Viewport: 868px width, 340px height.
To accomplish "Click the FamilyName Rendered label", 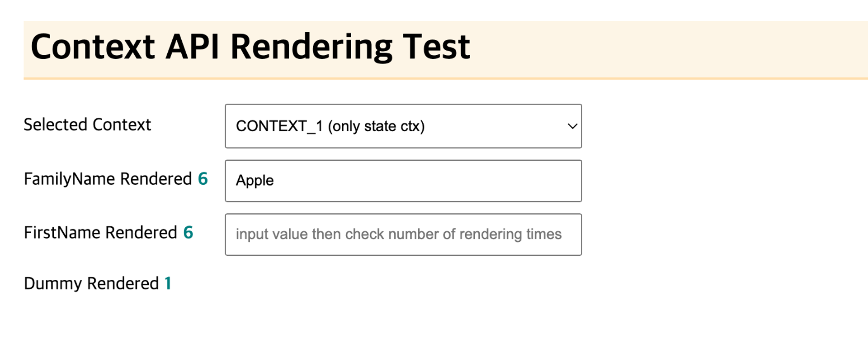I will click(x=108, y=179).
